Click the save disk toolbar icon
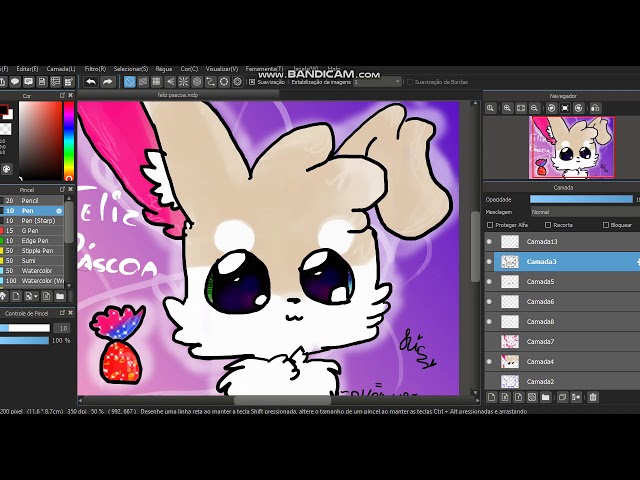This screenshot has width=640, height=480. pos(42,82)
